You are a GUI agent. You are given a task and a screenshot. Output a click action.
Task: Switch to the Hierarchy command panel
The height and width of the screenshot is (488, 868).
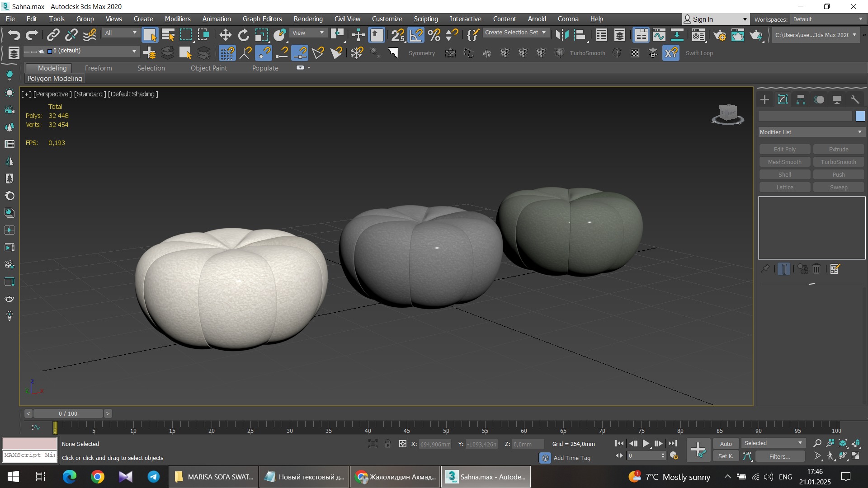tap(801, 99)
